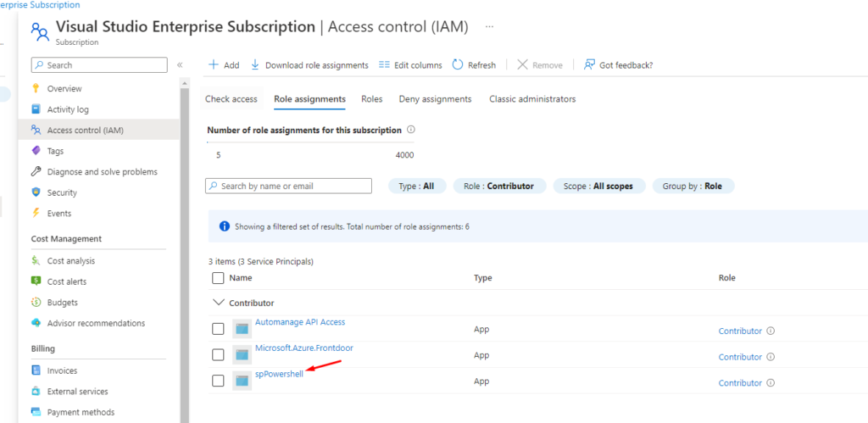Collapse the Contributor group chevron
Viewport: 868px width, 423px height.
click(x=219, y=303)
